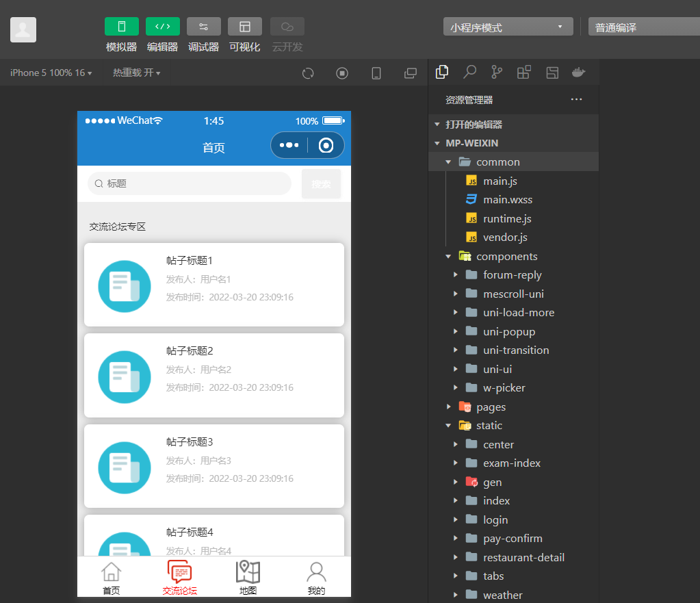Viewport: 700px width, 603px height.
Task: Open the source control branch icon
Action: 497,72
